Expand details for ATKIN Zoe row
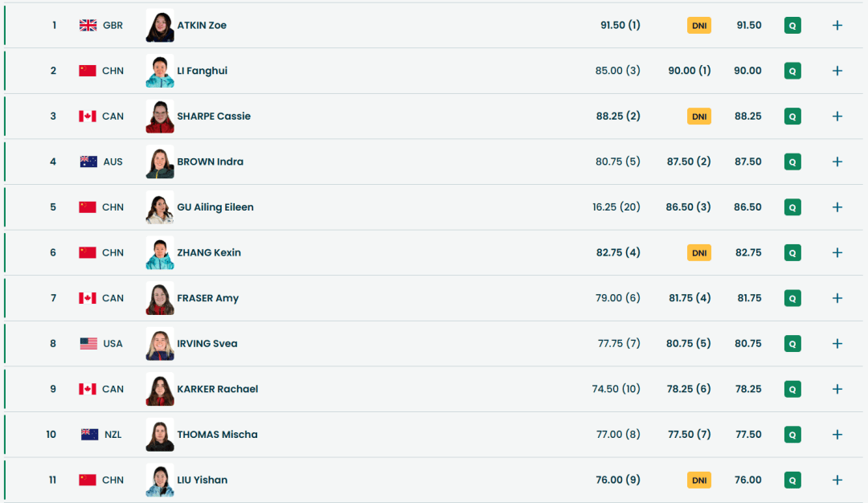Screen dimensions: 868x503 pos(837,25)
